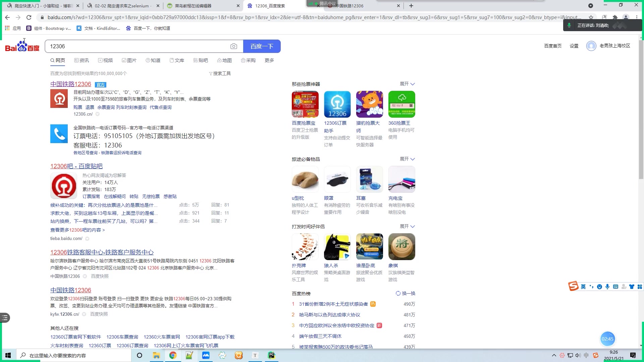Bookmark this page with the star icon

[x=591, y=17]
